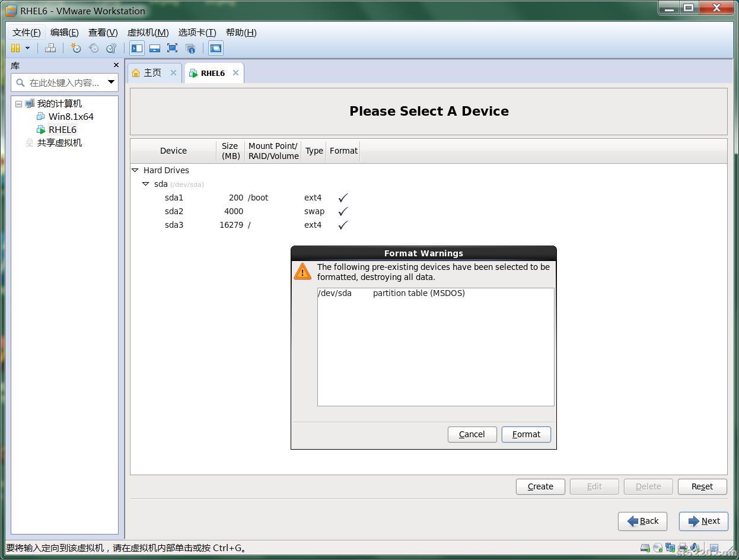Click Format button in the dialog
739x560 pixels.
coord(526,434)
